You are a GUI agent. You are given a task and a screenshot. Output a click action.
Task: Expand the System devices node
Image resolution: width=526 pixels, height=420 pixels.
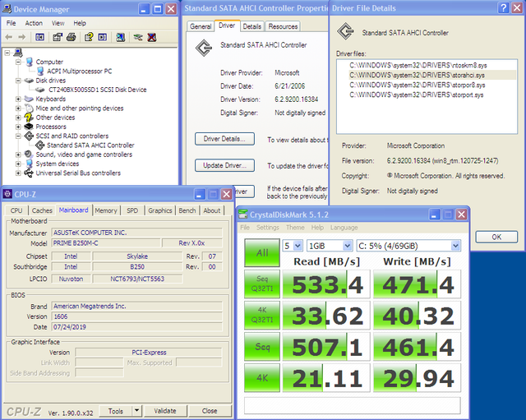[x=18, y=164]
